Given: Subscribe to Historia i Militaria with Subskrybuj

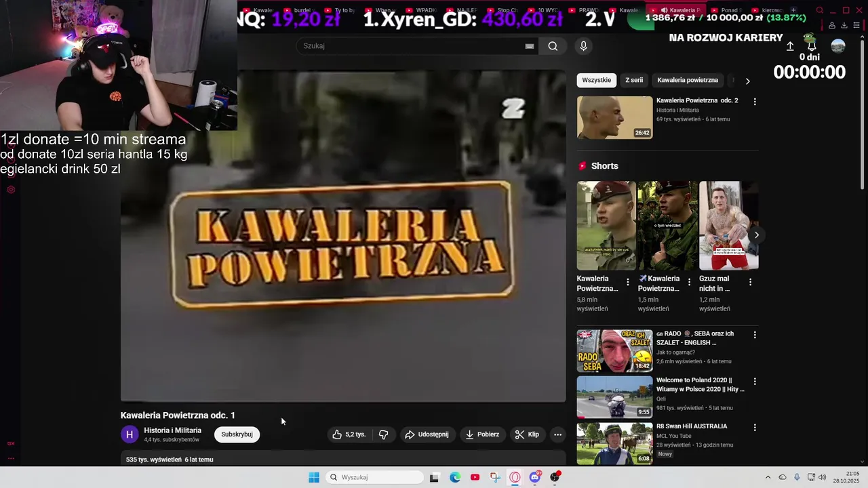Looking at the screenshot, I should point(237,434).
